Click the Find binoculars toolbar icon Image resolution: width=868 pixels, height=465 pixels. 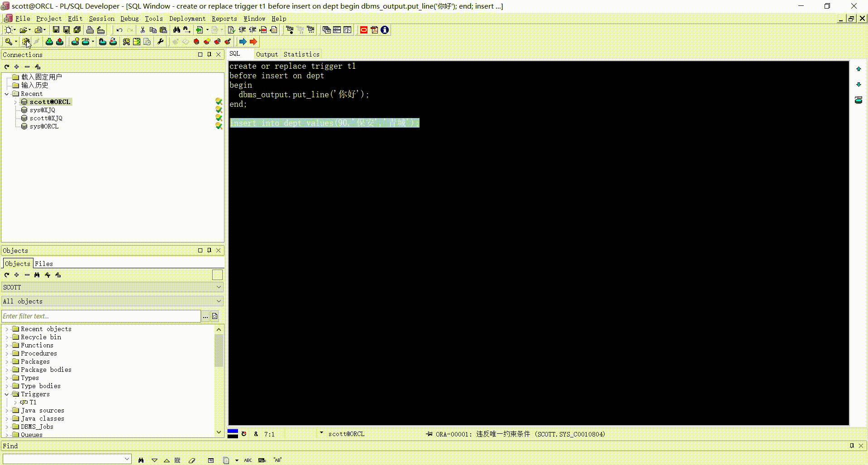pos(176,30)
